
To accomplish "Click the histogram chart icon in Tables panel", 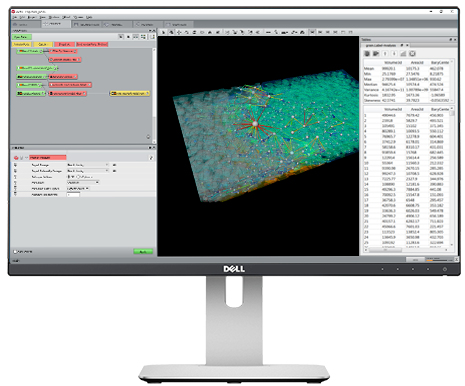I will [403, 54].
